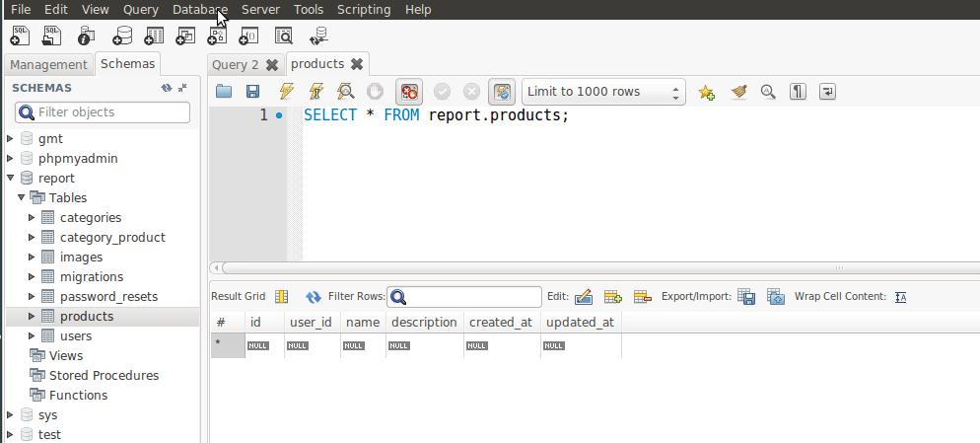
Task: Search table data icon in main toolbar
Action: click(x=284, y=36)
